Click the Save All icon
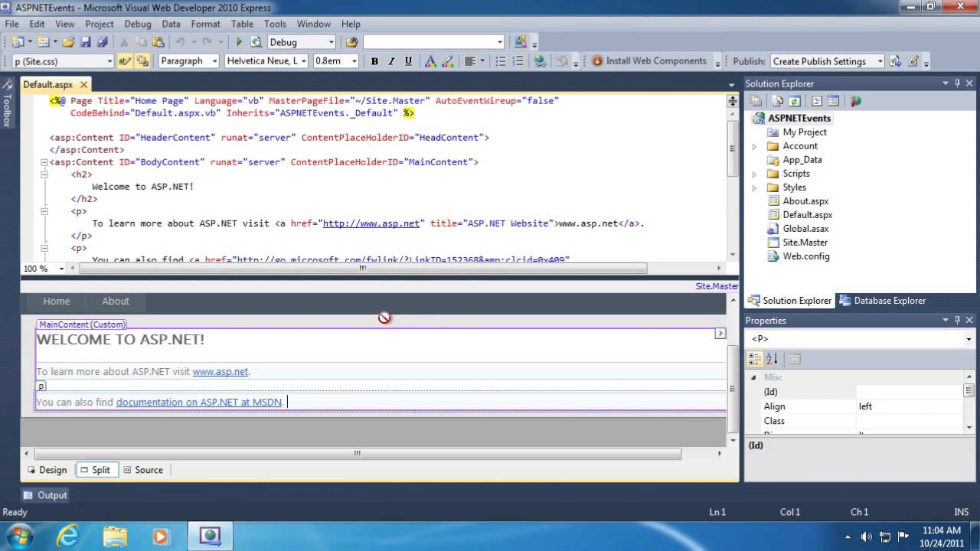 [102, 42]
